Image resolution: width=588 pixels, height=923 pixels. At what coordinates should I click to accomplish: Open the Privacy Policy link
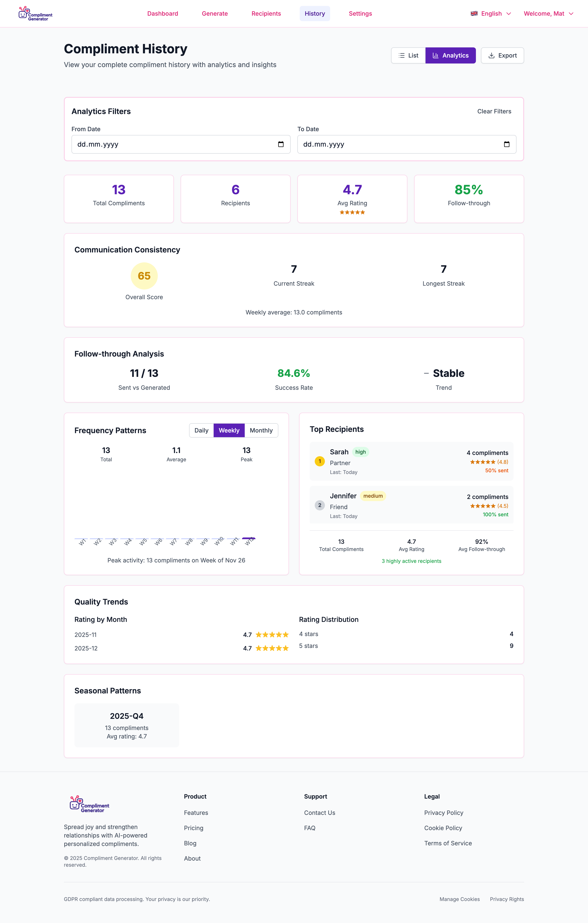pyautogui.click(x=444, y=813)
